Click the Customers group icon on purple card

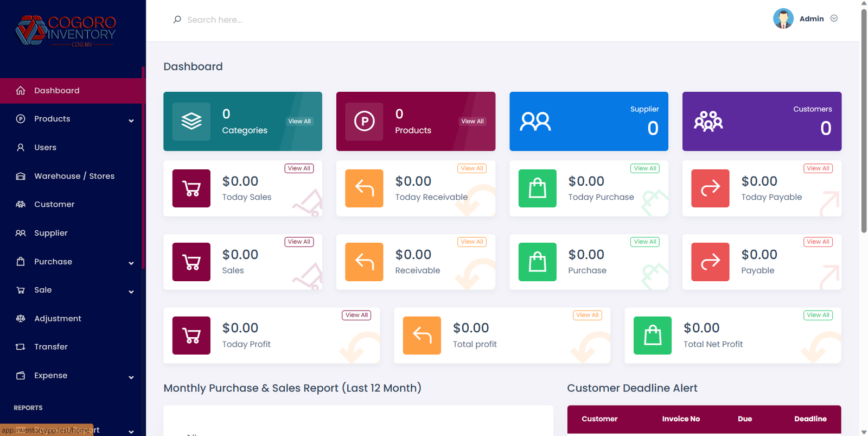coord(708,122)
